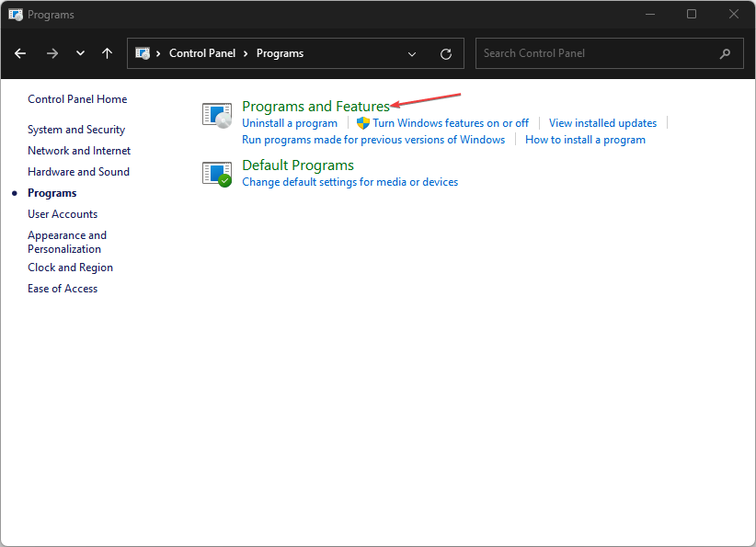Click the Up one level arrow

108,53
